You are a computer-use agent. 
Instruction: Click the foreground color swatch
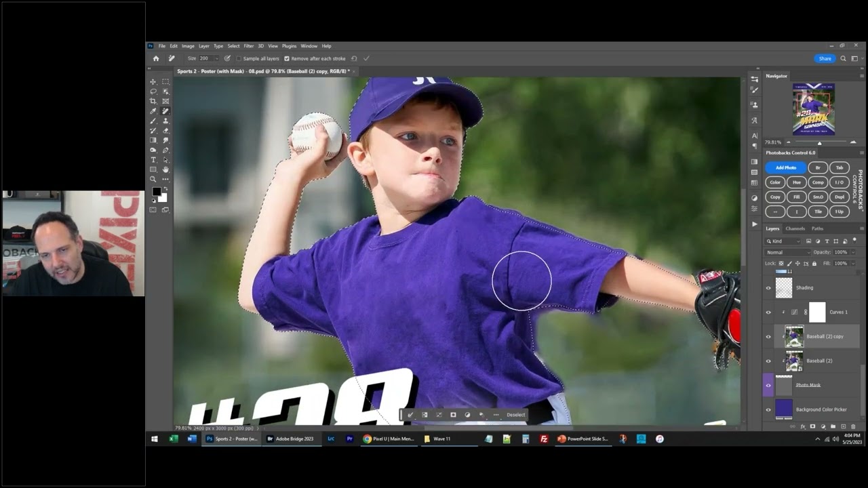(156, 192)
